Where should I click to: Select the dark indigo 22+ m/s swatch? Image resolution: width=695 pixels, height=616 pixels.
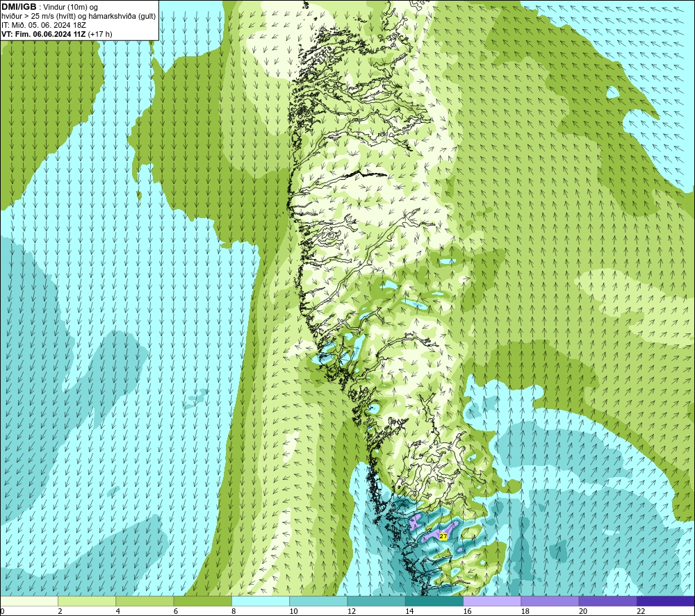click(665, 601)
